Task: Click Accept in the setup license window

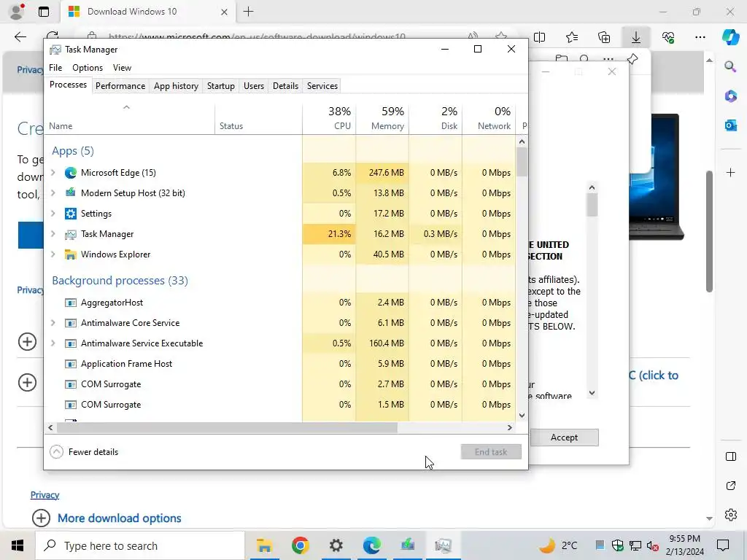Action: coord(564,437)
